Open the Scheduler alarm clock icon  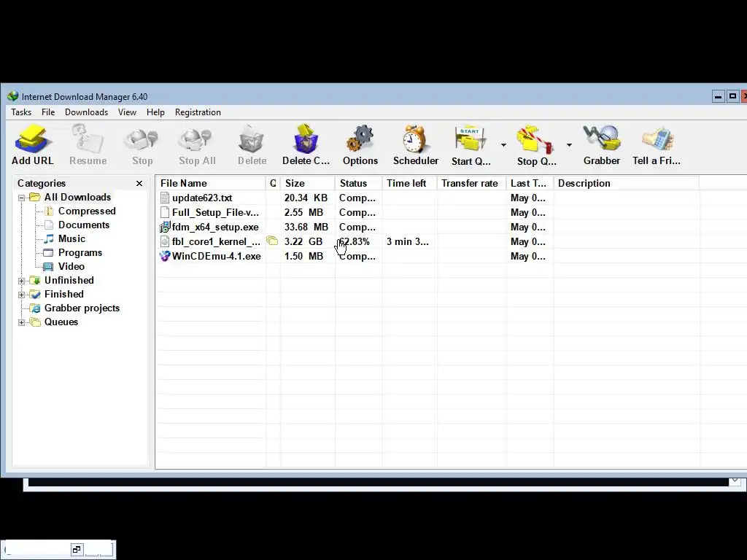coord(414,139)
